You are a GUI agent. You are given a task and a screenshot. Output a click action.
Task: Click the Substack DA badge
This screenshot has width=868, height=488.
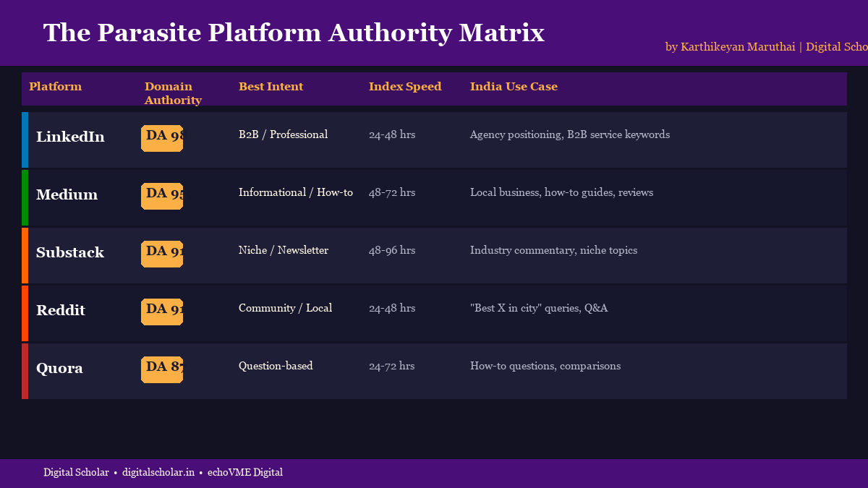tap(162, 254)
